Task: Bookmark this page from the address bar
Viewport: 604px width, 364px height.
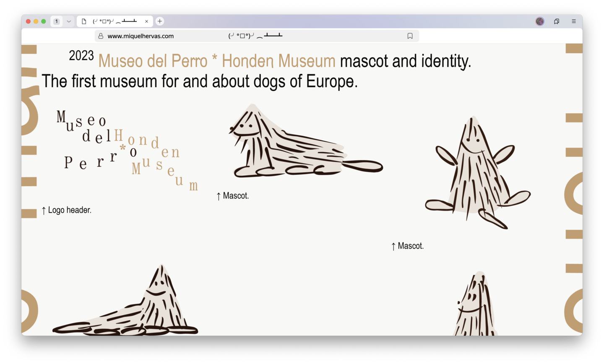Action: [410, 36]
